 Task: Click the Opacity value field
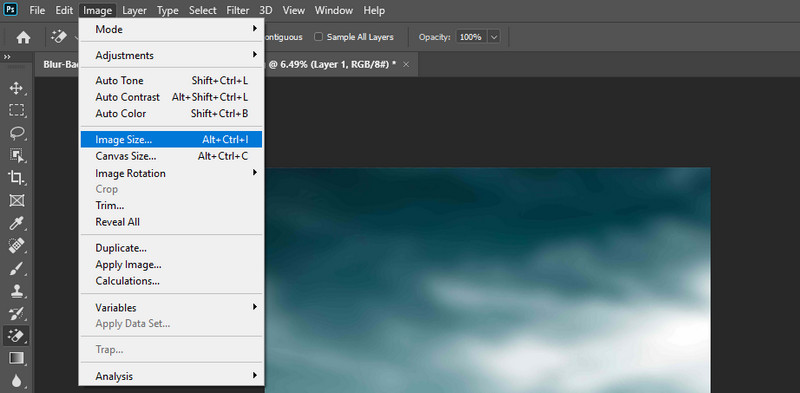[471, 37]
